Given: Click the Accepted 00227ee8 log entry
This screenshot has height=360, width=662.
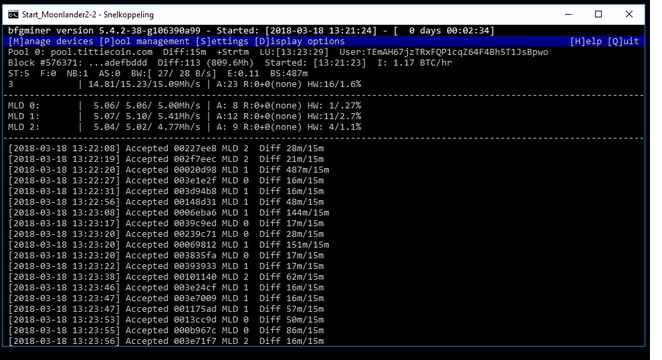Looking at the screenshot, I should (166, 149).
